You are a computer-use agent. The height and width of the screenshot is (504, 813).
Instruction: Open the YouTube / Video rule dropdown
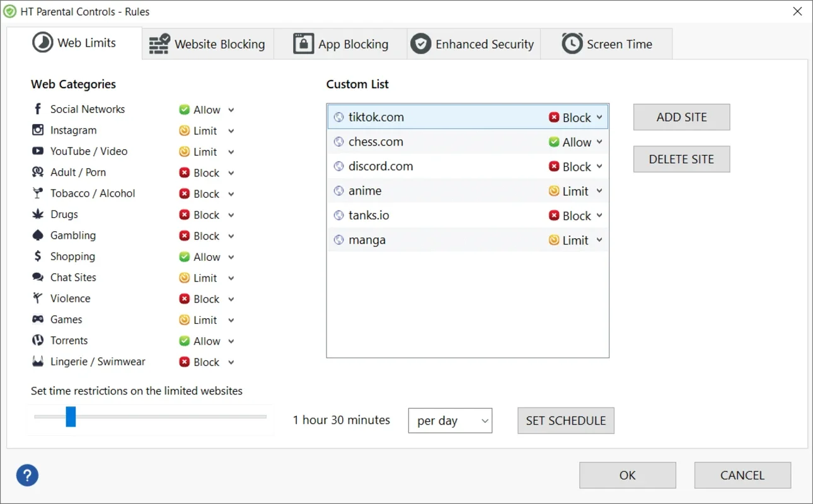point(231,152)
